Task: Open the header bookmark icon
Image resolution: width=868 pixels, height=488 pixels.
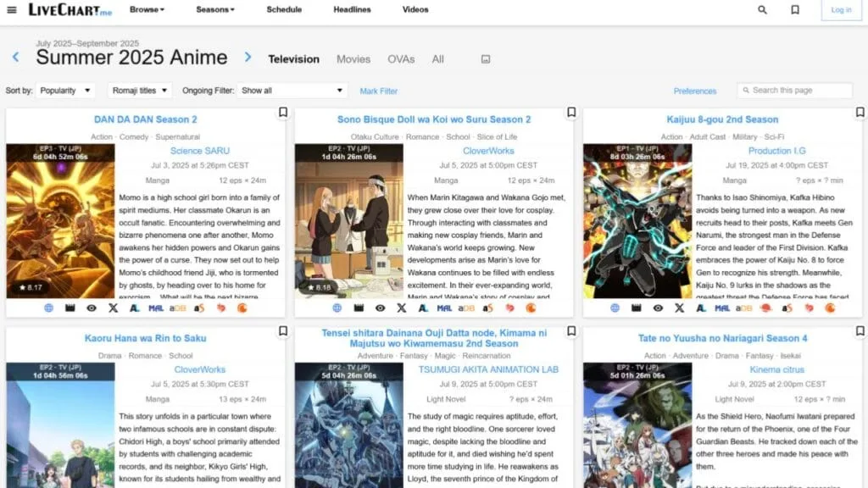Action: (795, 9)
